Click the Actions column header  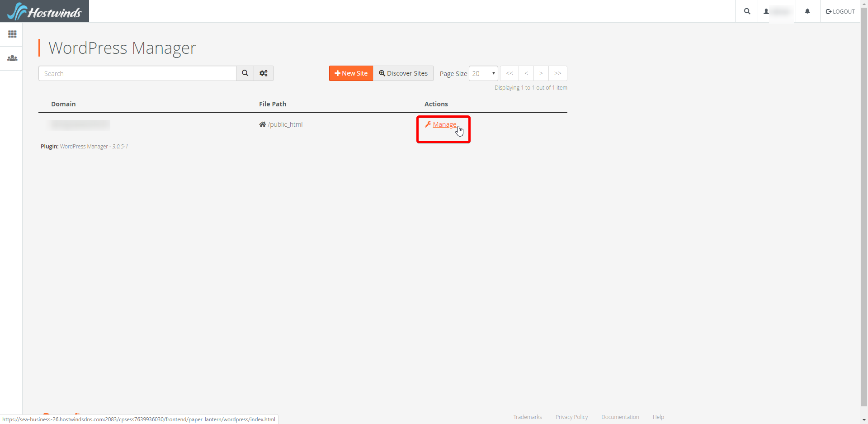pos(436,104)
